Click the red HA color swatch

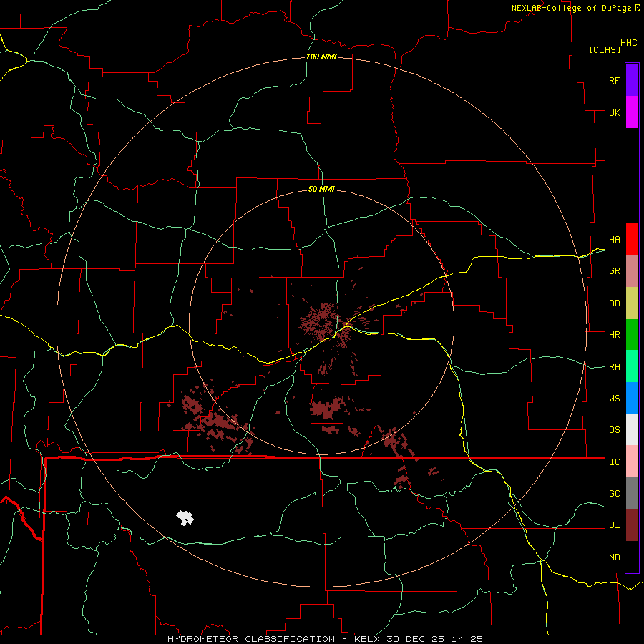pos(632,239)
